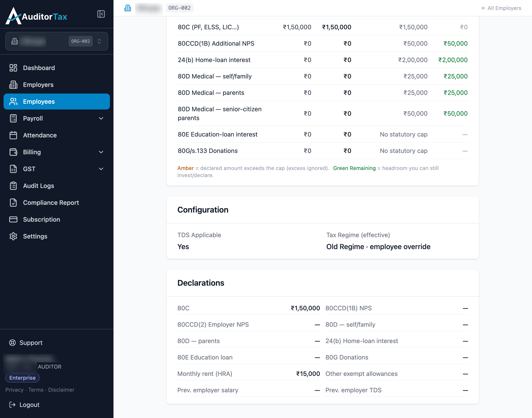Open the Terms link

click(36, 390)
